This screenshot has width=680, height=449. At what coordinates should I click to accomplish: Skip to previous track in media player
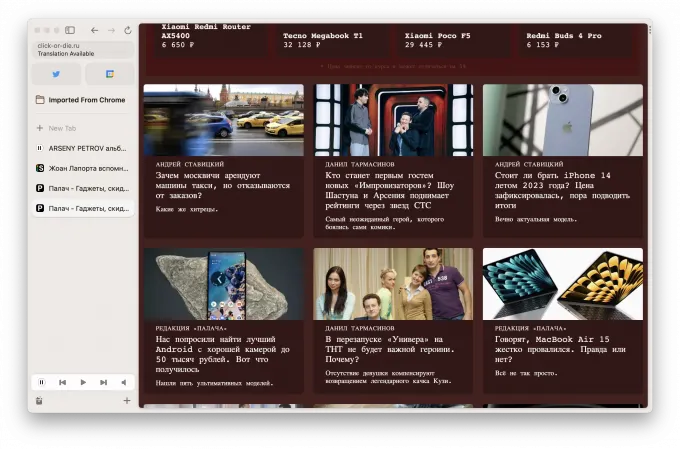62,382
